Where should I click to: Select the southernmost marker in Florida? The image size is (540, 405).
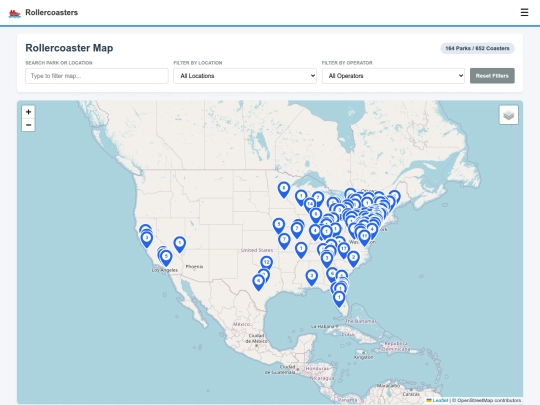[339, 299]
